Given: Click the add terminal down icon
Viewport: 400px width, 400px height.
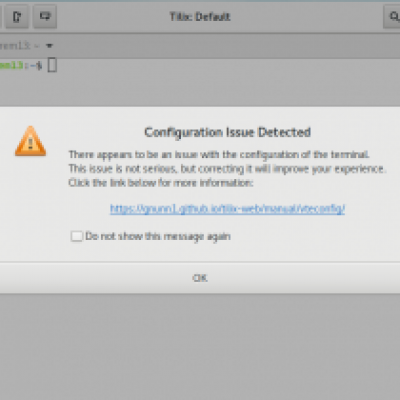Looking at the screenshot, I should pos(45,16).
